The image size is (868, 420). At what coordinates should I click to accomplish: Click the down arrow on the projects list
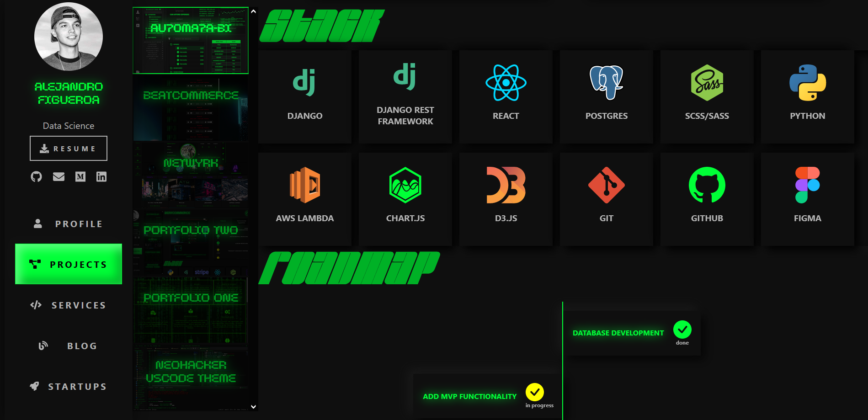252,406
